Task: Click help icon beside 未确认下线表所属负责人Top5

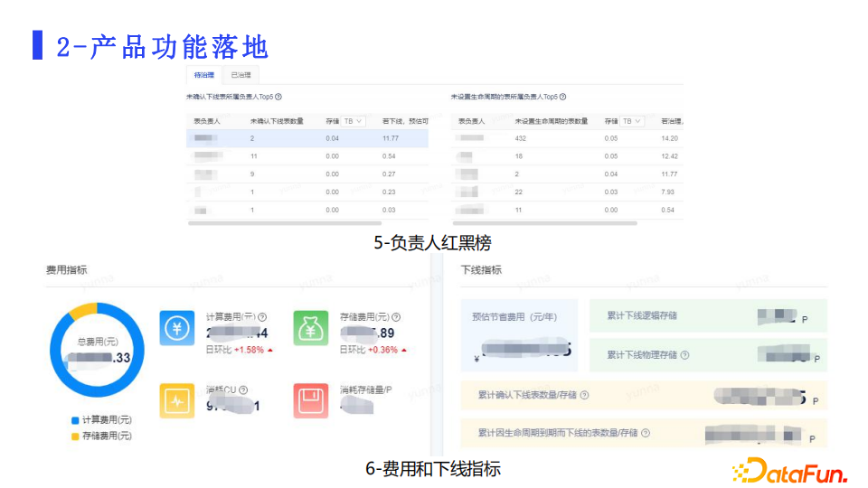Action: click(x=278, y=97)
